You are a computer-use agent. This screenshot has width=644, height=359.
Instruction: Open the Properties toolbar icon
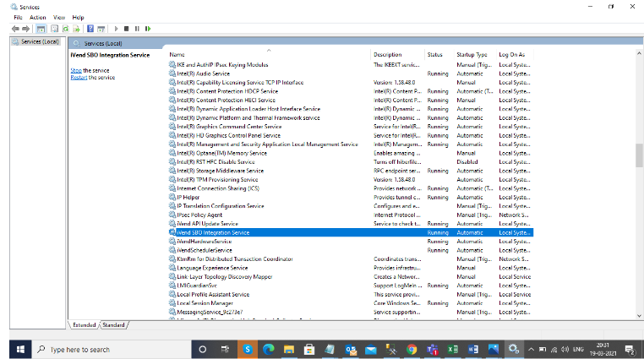click(x=55, y=29)
